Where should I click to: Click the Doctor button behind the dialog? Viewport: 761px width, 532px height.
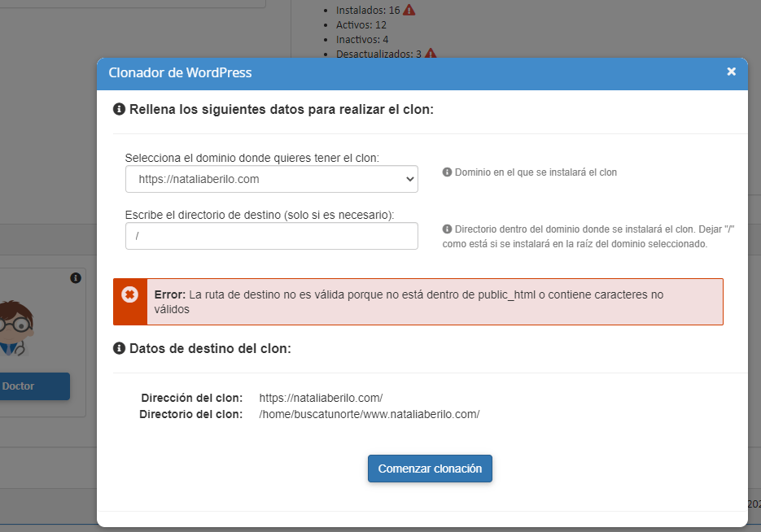point(34,386)
